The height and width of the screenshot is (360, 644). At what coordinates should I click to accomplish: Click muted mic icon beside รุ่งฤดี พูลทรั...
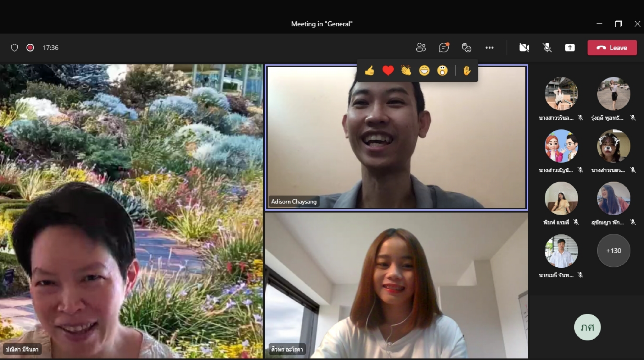point(633,118)
